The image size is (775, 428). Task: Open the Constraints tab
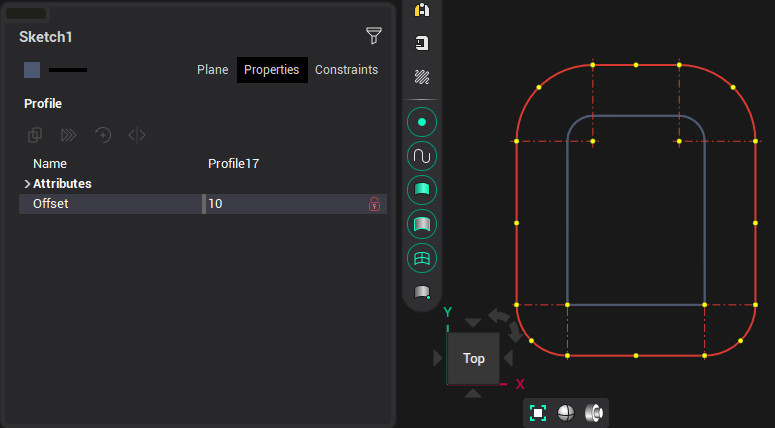point(346,70)
